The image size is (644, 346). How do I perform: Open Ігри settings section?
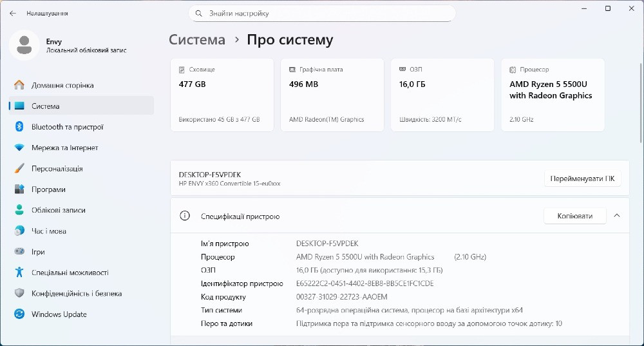81,251
